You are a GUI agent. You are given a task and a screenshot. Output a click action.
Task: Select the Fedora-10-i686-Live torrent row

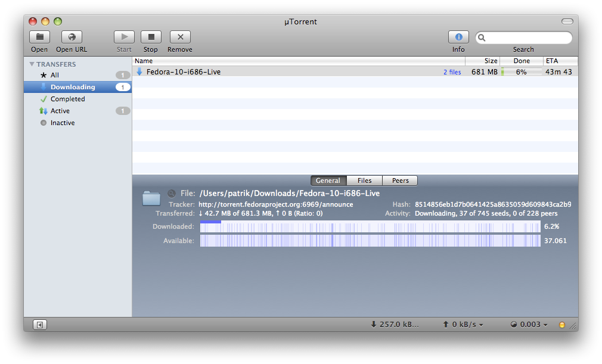pos(355,71)
